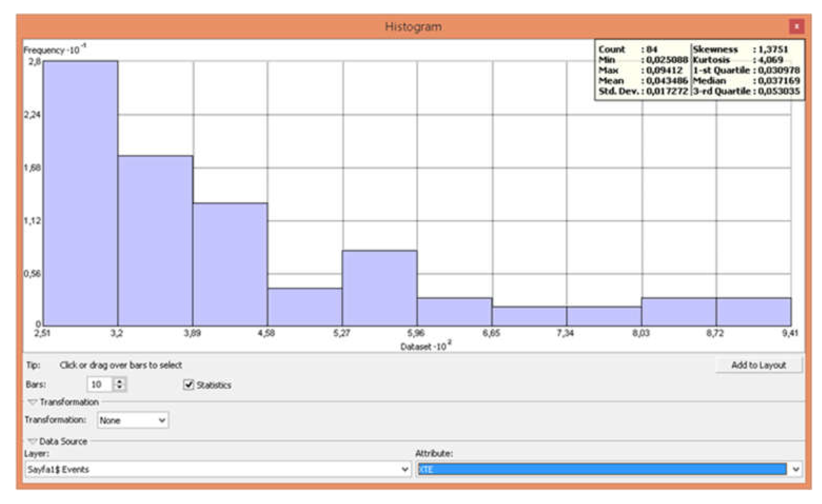Open the Attribute dropdown arrow
Viewport: 822px width, 504px height.
(x=796, y=469)
